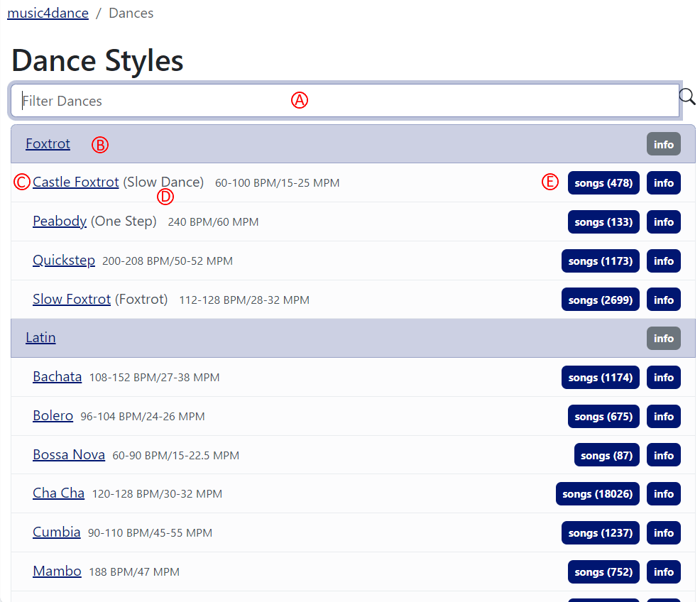The width and height of the screenshot is (700, 602).
Task: Open the Bolero dance page
Action: click(53, 415)
